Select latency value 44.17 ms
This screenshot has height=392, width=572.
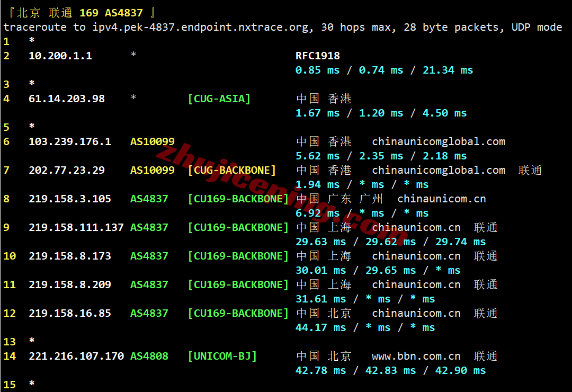point(320,327)
